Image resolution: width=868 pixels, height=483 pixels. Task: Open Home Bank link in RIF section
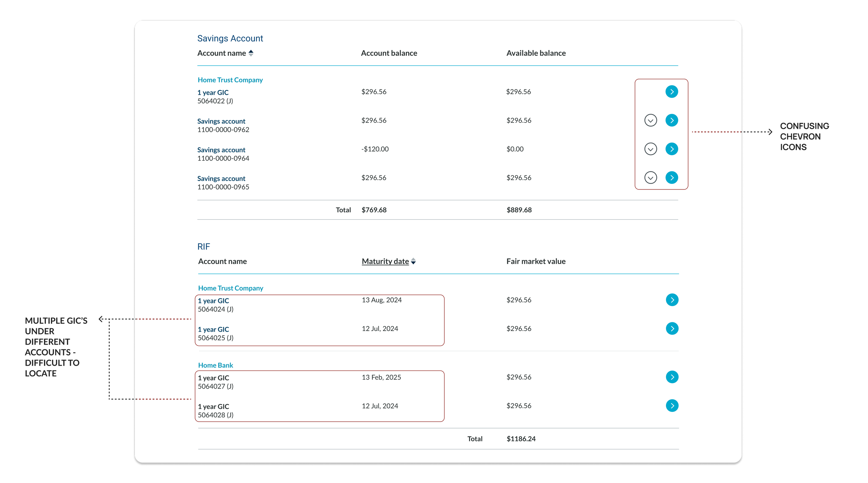click(x=215, y=365)
